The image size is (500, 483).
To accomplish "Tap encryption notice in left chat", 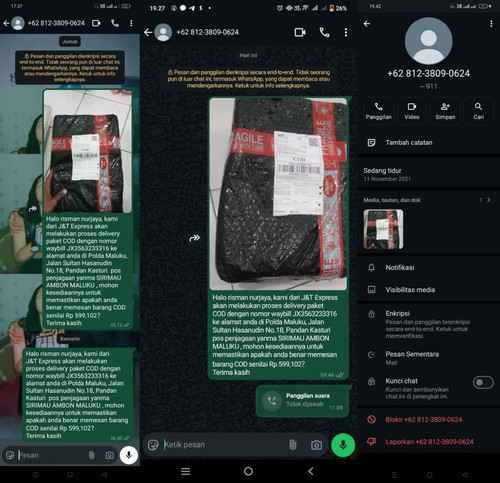I will [x=70, y=68].
